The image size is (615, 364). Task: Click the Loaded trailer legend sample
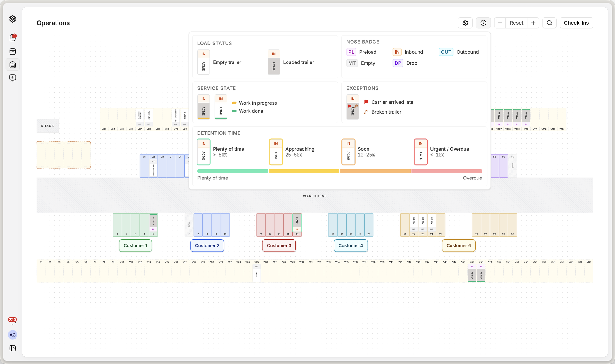(x=274, y=62)
